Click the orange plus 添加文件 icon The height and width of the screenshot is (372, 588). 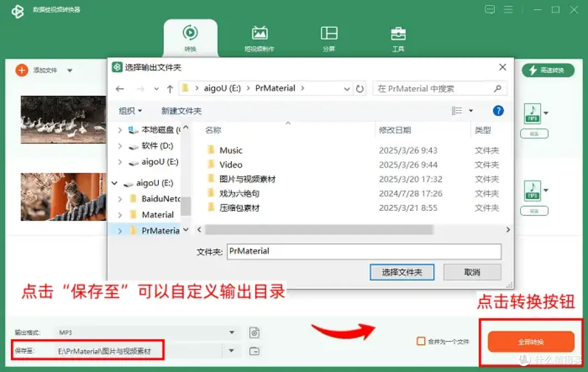22,70
